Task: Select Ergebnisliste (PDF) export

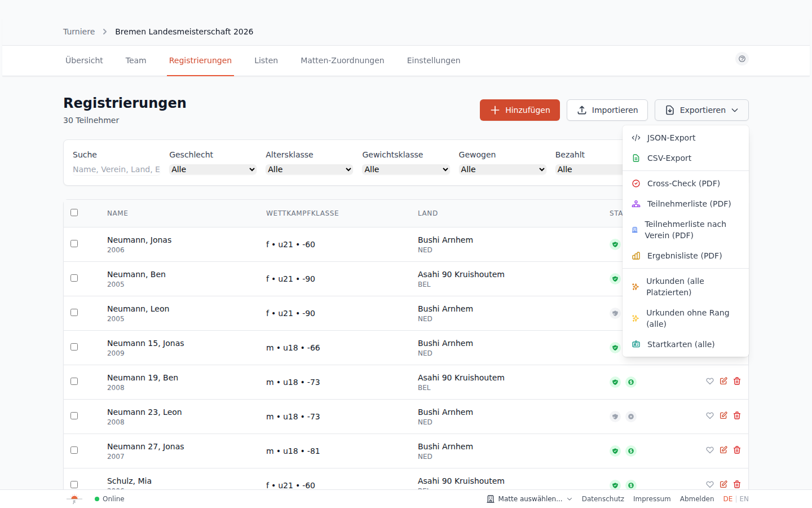Action: point(686,256)
